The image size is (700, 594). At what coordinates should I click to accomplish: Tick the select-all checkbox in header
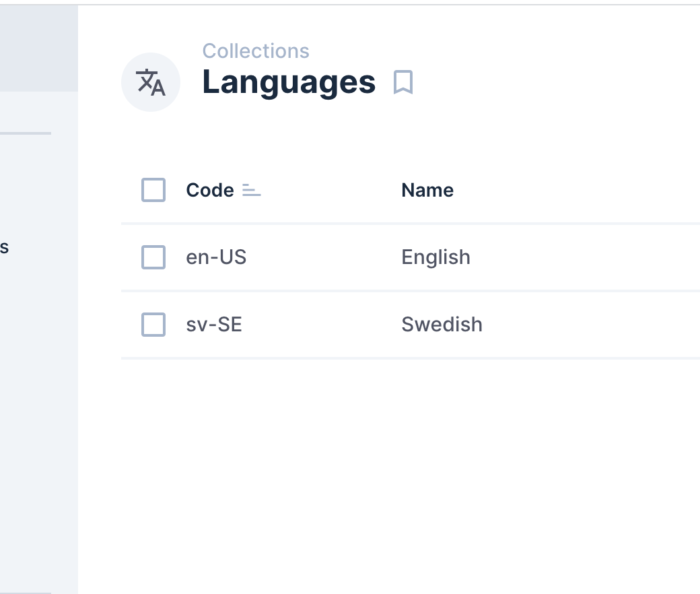click(x=153, y=190)
